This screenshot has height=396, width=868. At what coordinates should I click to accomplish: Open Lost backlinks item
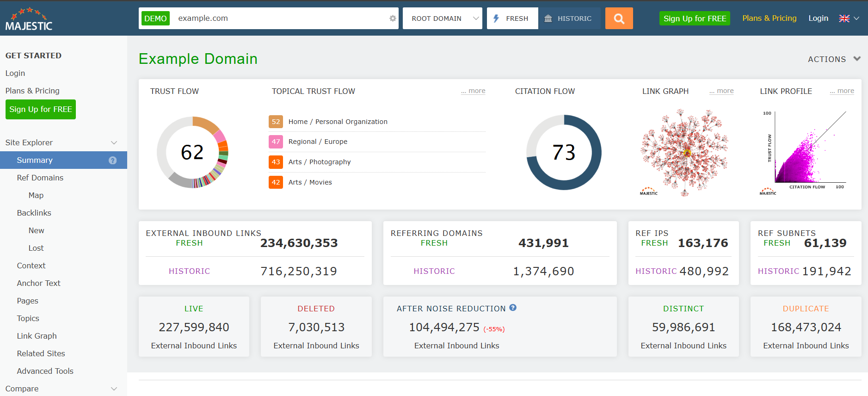coord(36,248)
